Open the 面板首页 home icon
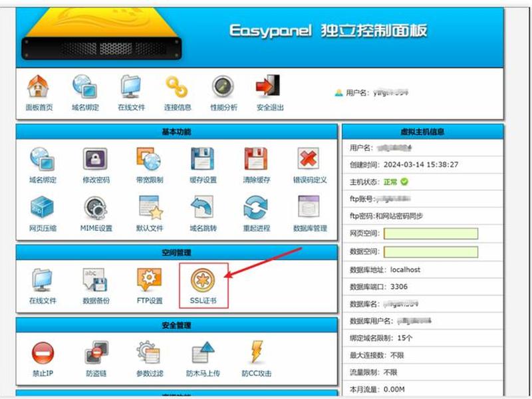Image resolution: width=532 pixels, height=399 pixels. (x=39, y=86)
